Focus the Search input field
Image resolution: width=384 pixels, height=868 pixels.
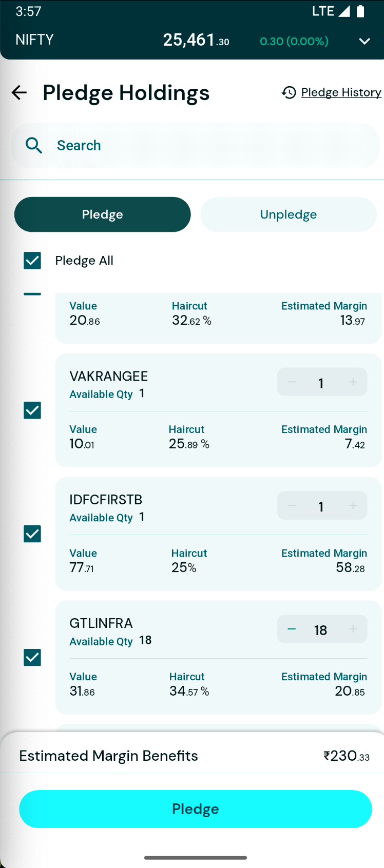click(x=205, y=146)
